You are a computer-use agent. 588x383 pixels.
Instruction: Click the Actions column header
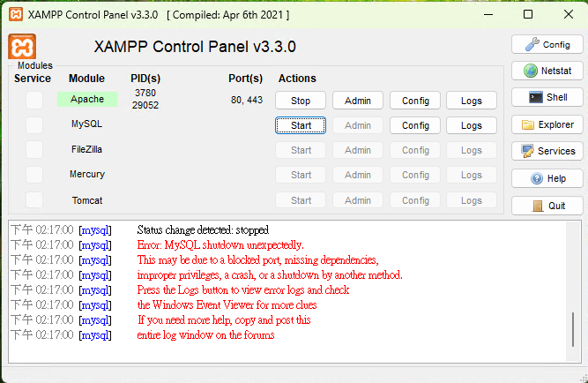[297, 79]
